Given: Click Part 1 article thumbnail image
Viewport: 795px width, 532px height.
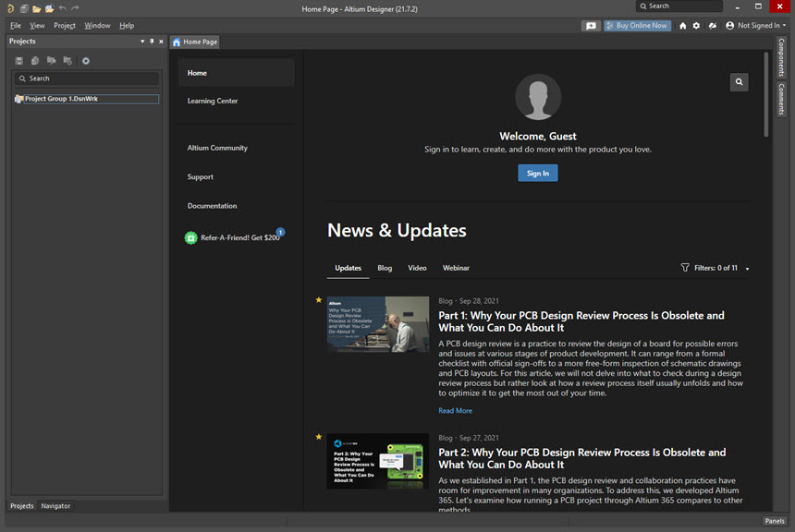Looking at the screenshot, I should 378,324.
